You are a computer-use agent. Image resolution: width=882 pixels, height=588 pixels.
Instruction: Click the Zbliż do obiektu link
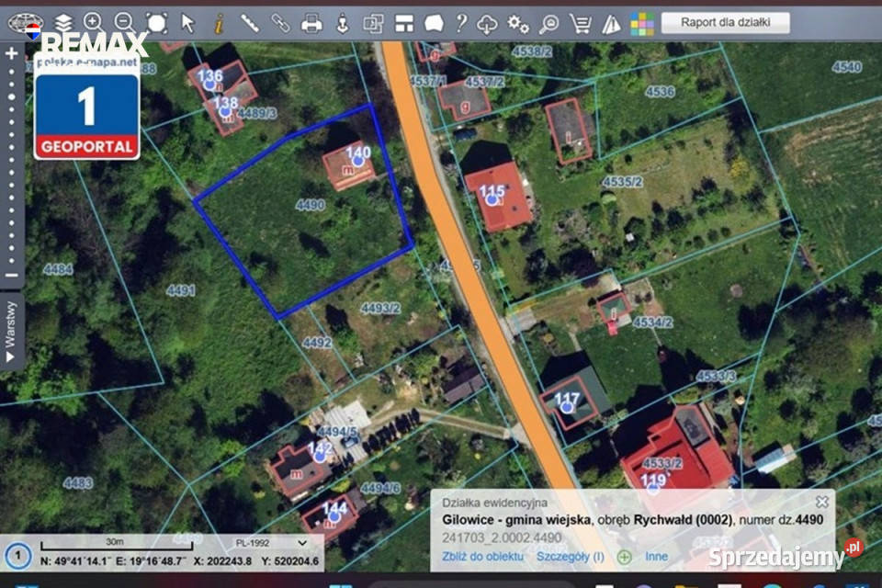click(x=482, y=557)
